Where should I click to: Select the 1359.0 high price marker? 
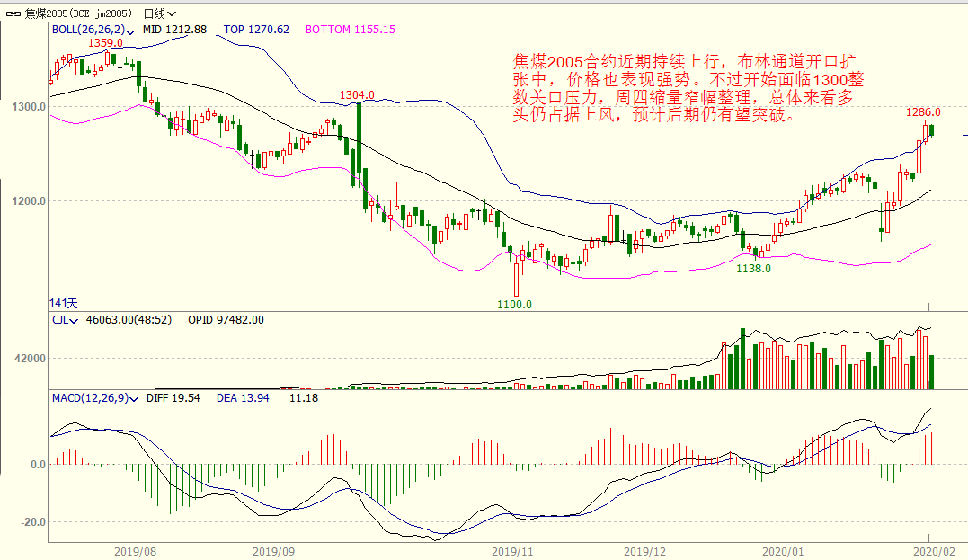coord(104,42)
